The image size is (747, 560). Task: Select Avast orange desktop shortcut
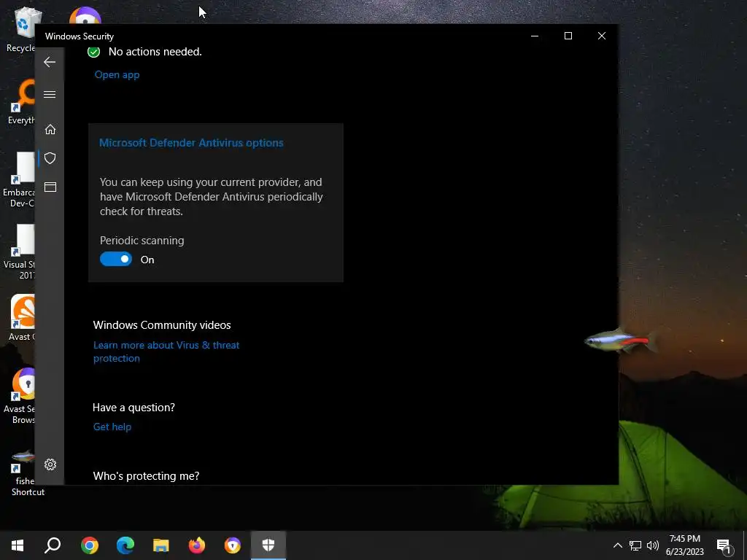coord(22,318)
